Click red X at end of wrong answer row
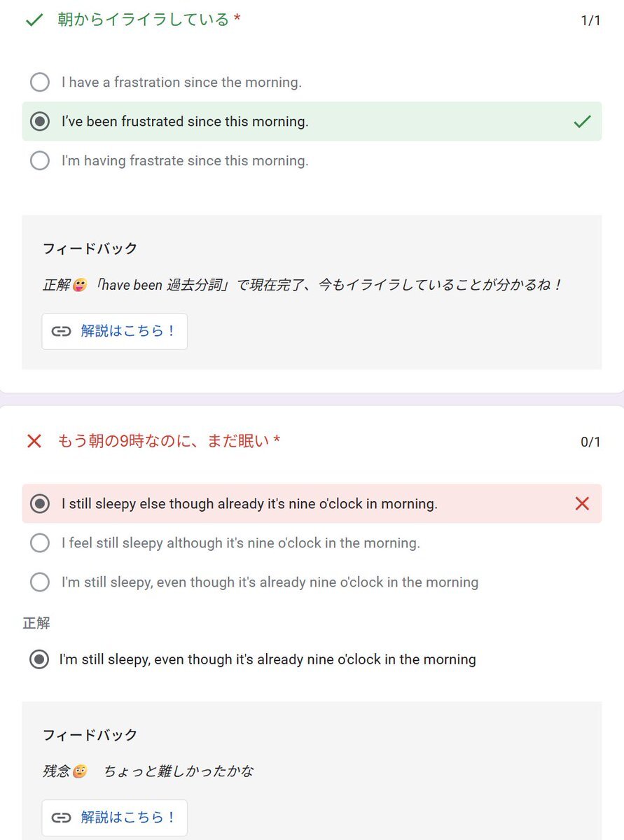The width and height of the screenshot is (624, 840). [582, 503]
